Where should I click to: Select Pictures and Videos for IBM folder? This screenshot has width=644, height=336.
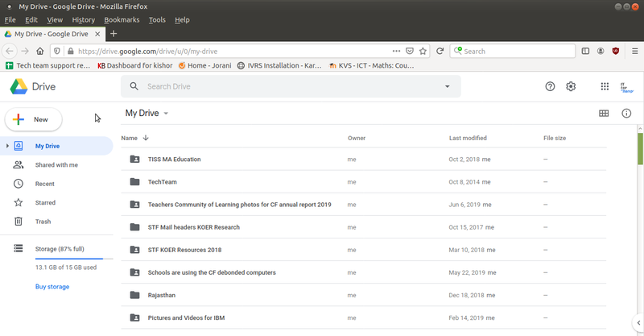[364, 317]
